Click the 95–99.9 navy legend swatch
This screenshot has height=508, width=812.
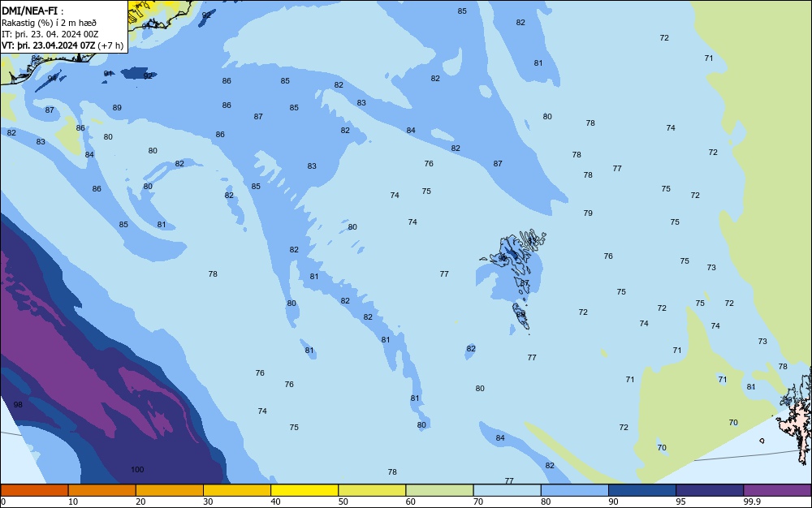click(710, 490)
